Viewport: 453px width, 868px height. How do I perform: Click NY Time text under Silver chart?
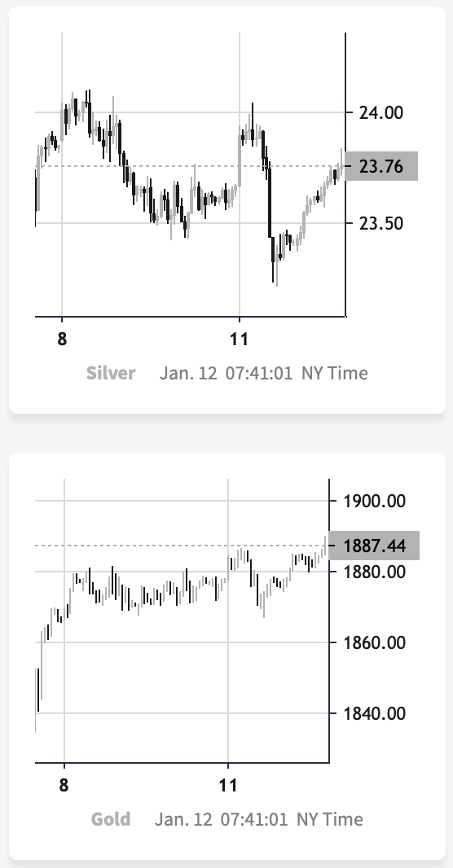pos(335,373)
